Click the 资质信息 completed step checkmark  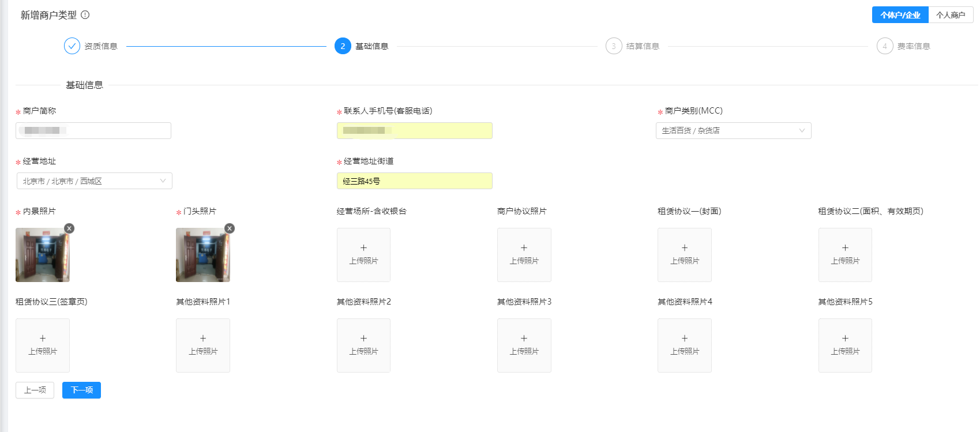72,46
